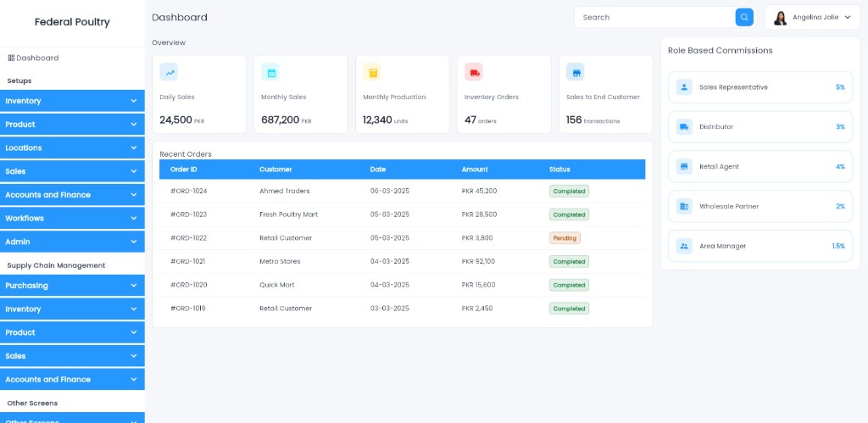Expand the Workflows chevron
This screenshot has height=423, width=868.
click(x=133, y=218)
